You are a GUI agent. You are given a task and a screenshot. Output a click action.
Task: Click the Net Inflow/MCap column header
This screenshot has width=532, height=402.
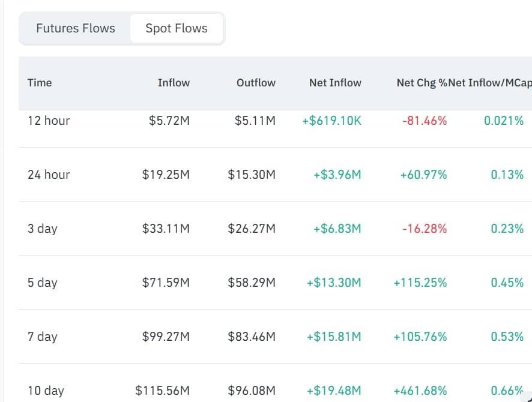(490, 83)
